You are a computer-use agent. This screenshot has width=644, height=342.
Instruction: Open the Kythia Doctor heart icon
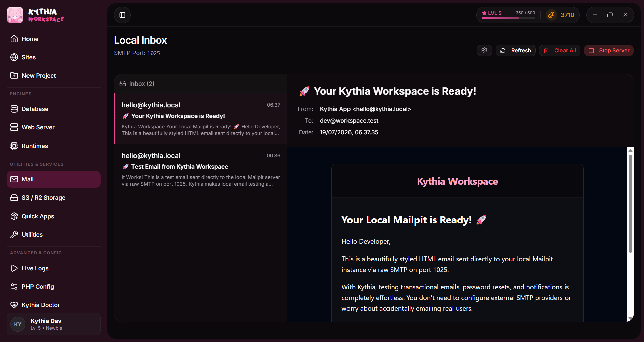click(x=14, y=305)
